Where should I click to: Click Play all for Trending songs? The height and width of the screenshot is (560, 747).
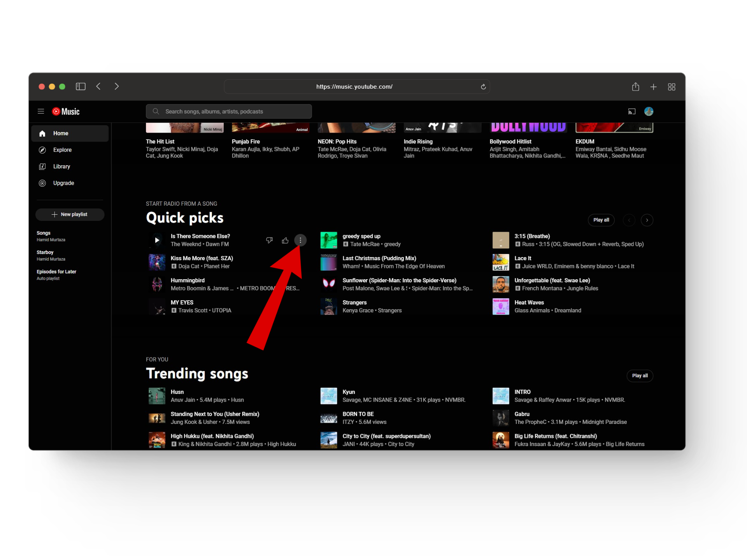click(640, 376)
